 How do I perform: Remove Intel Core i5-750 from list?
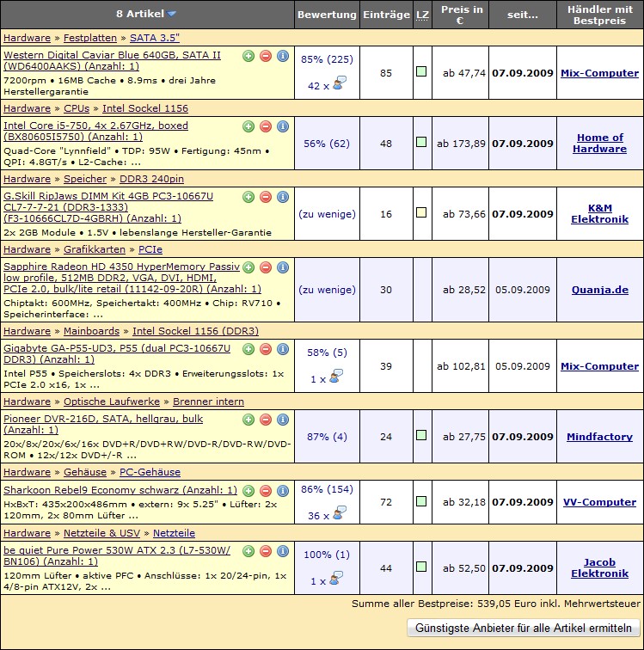point(266,126)
